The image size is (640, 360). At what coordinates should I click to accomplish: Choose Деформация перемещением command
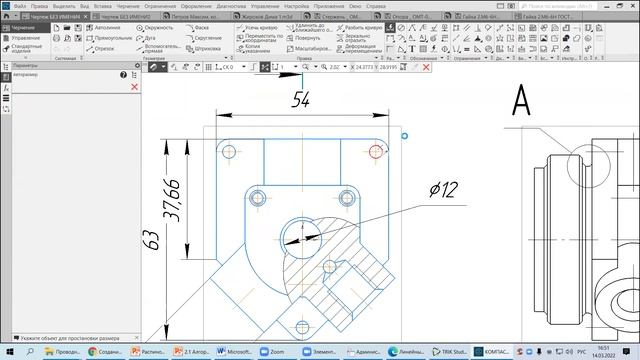[360, 49]
